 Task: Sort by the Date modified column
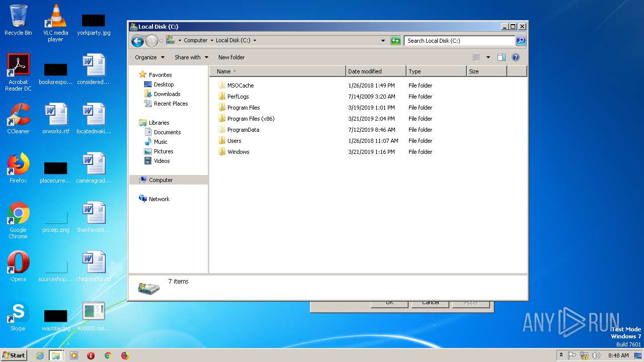pyautogui.click(x=376, y=71)
